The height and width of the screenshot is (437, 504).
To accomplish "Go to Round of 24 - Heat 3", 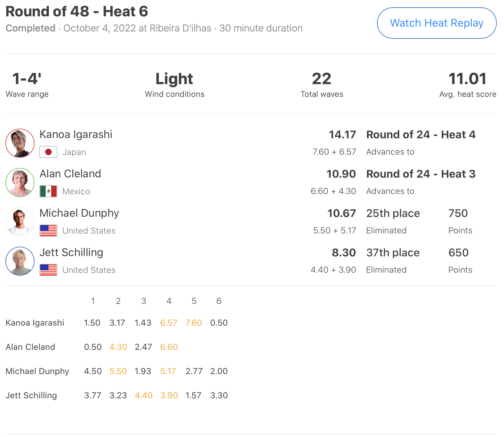I will click(421, 174).
